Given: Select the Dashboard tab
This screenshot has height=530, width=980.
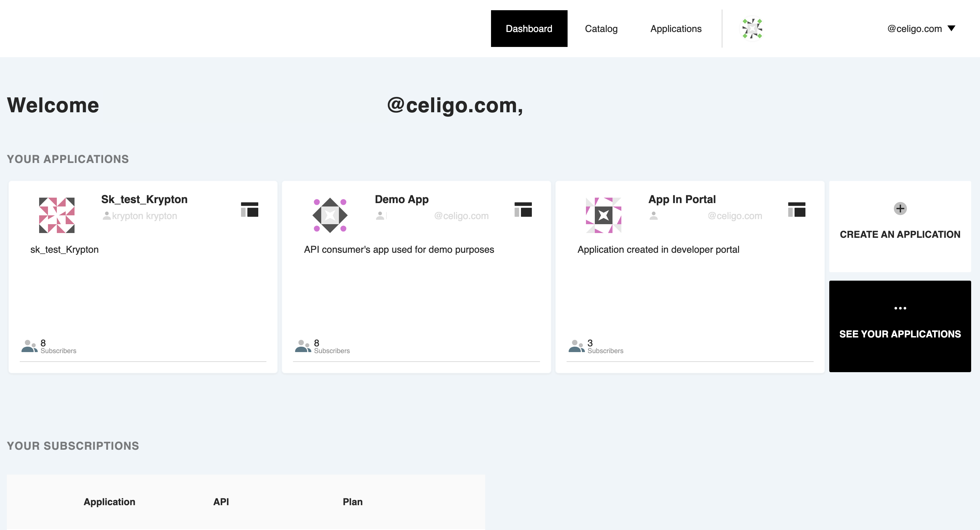Looking at the screenshot, I should 529,28.
